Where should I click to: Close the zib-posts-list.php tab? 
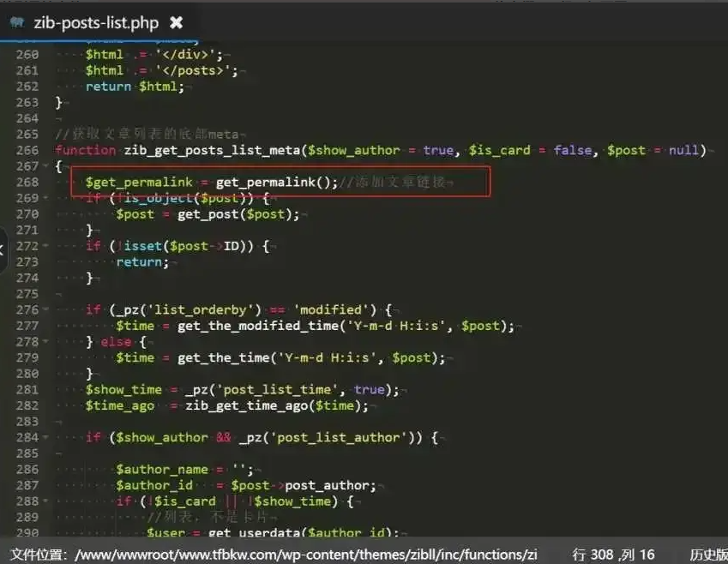[x=176, y=21]
